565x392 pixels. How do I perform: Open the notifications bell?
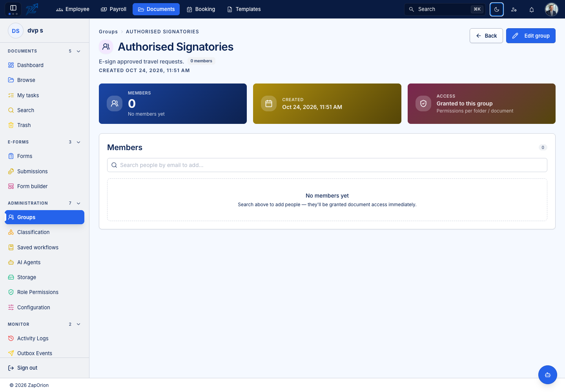click(x=532, y=9)
